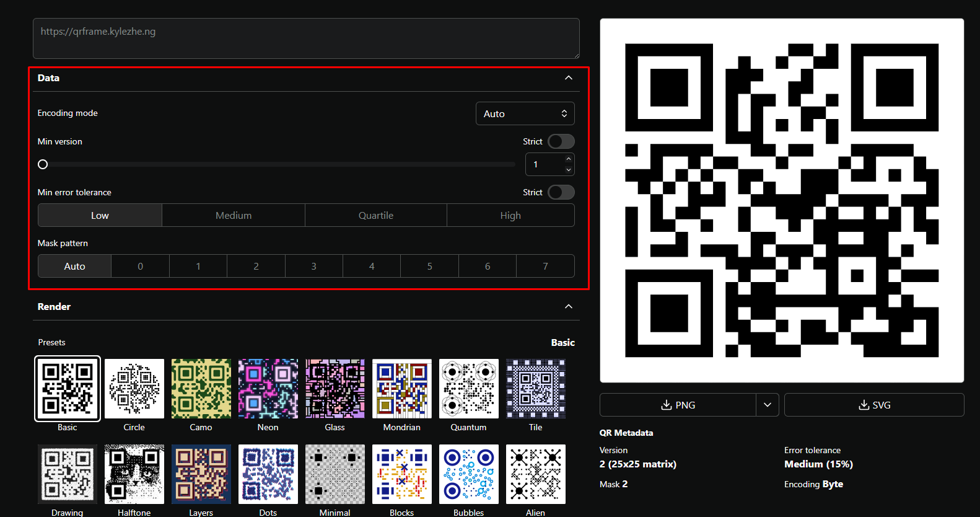This screenshot has height=517, width=980.
Task: Pick the Drawing preset
Action: coord(68,474)
